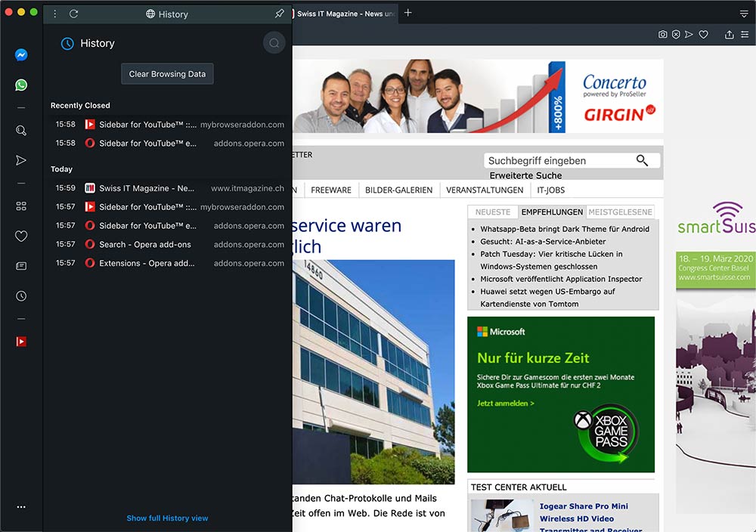Click the Concerto GIRGIN banner ad
Viewport: 756px width, 532px height.
tap(478, 96)
